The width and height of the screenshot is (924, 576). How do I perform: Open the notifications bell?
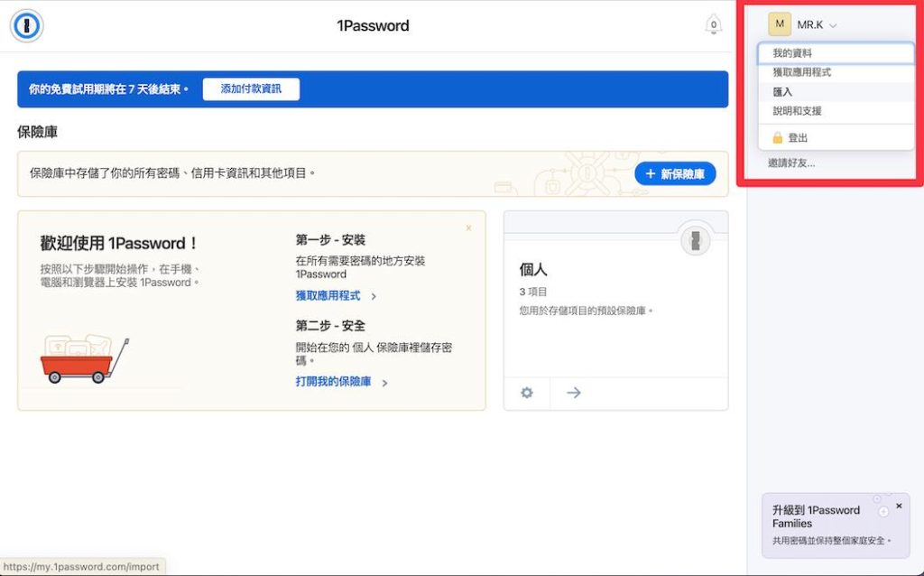click(713, 24)
